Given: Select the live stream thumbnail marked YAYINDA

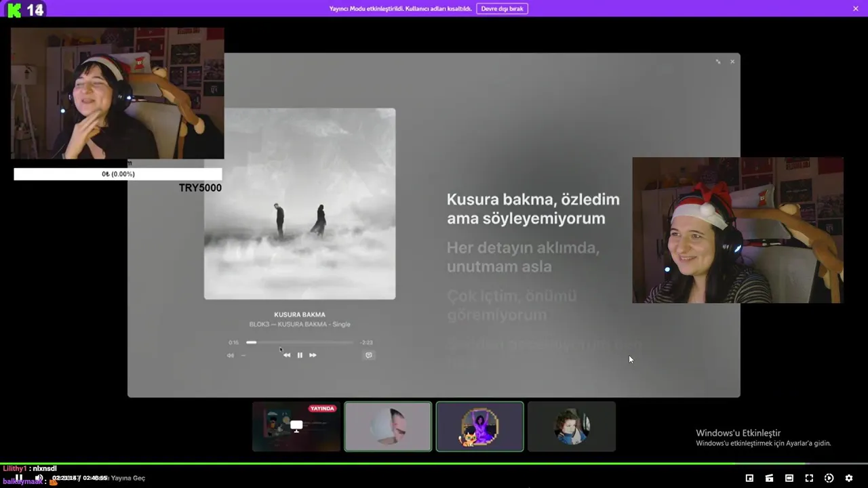Looking at the screenshot, I should coord(296,426).
